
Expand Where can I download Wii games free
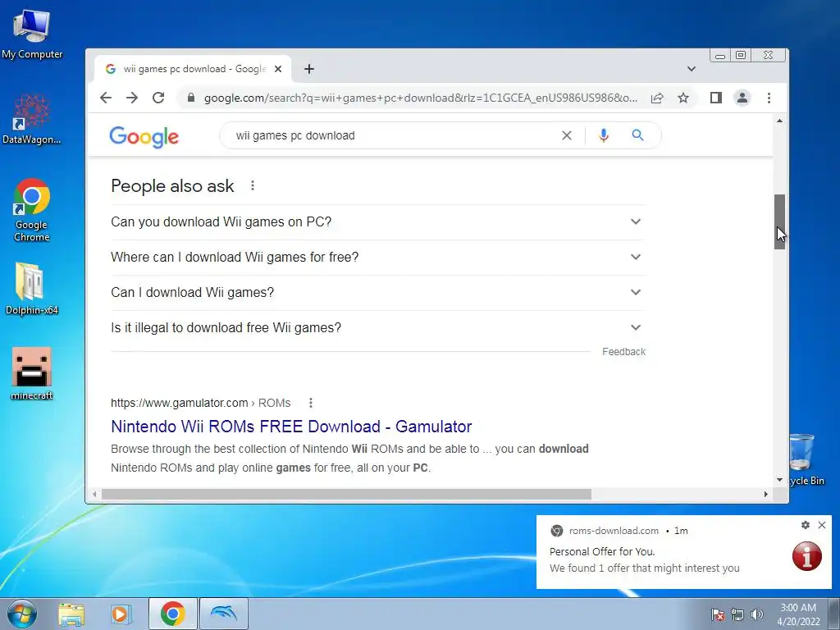pyautogui.click(x=377, y=257)
